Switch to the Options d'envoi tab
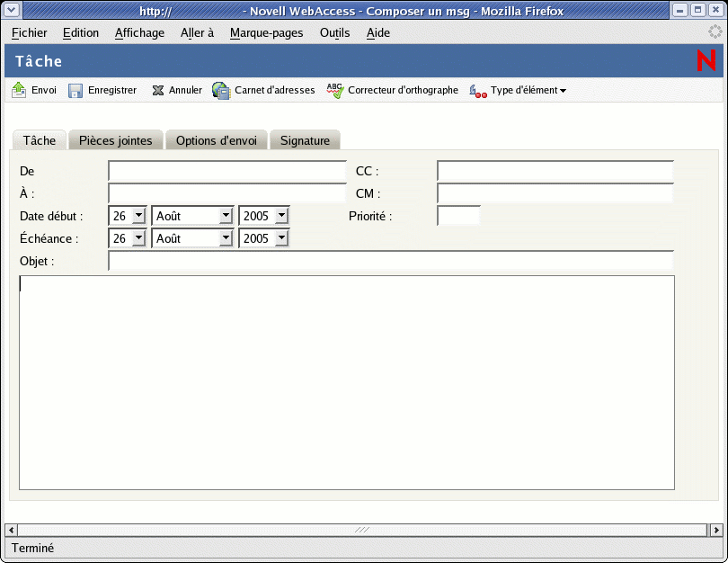728x563 pixels. 217,140
